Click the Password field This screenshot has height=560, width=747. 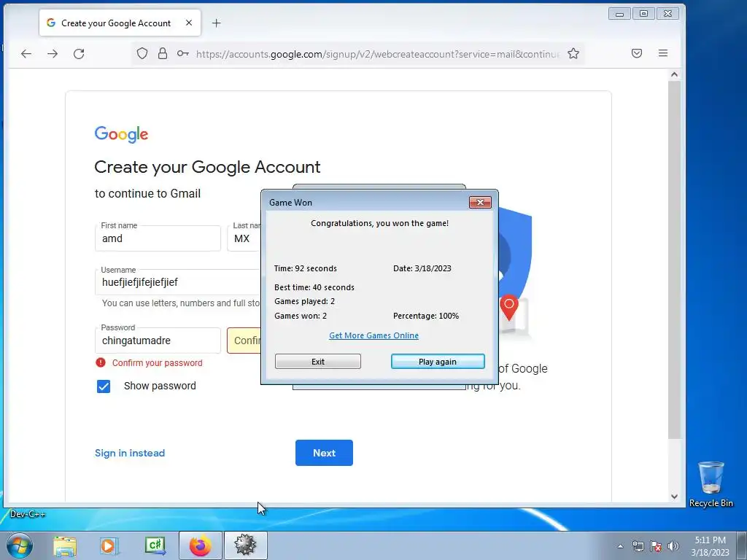click(158, 340)
